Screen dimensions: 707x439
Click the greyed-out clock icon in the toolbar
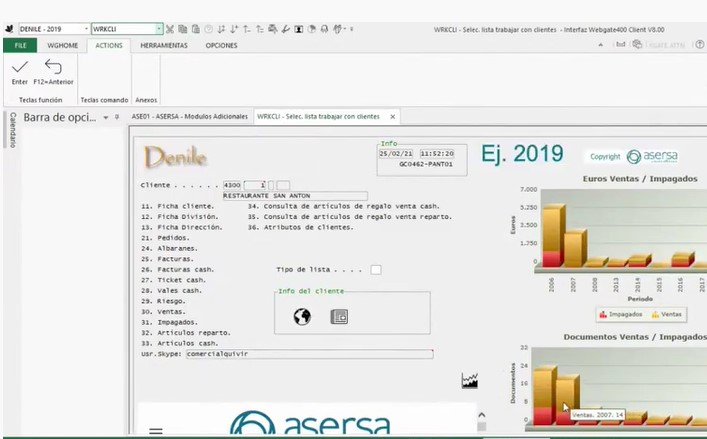pyautogui.click(x=208, y=29)
